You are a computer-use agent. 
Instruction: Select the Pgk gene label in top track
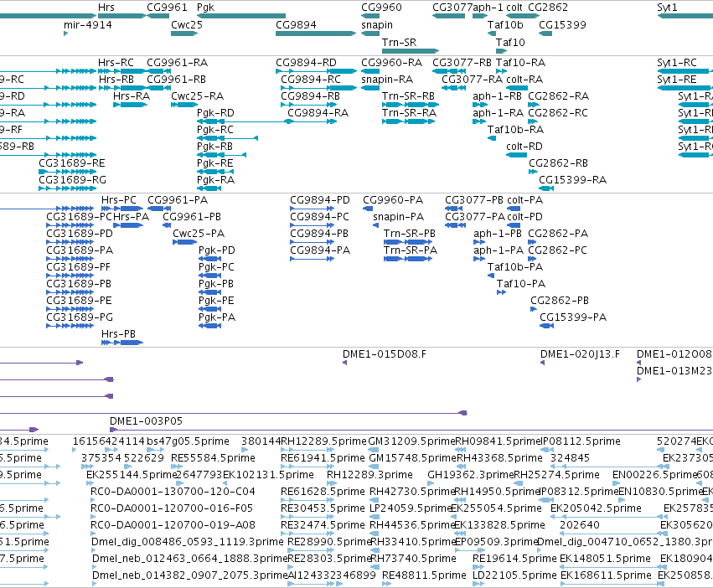(205, 8)
